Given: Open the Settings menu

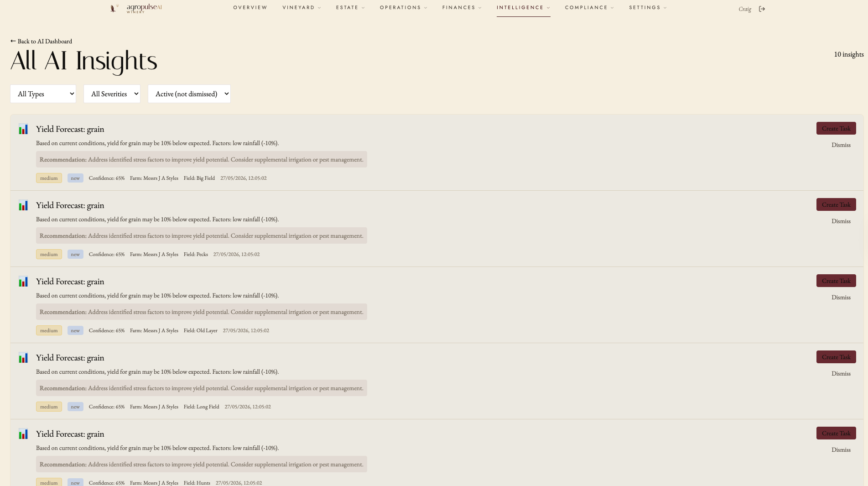Looking at the screenshot, I should coord(648,8).
